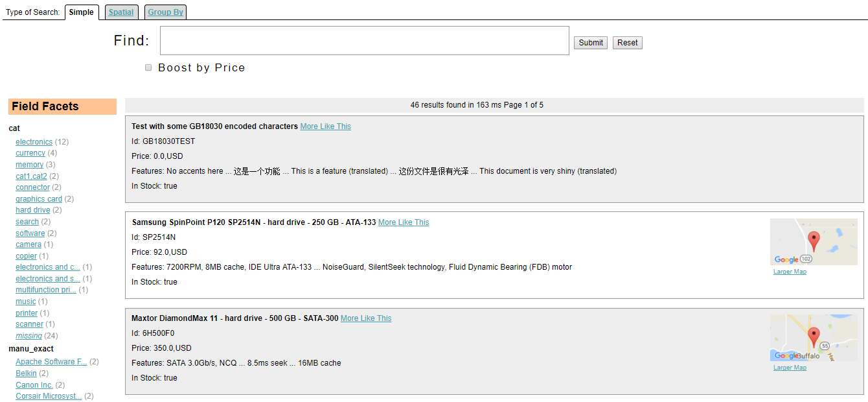Click Google logo on Samsung SpinPoint map

pyautogui.click(x=786, y=260)
